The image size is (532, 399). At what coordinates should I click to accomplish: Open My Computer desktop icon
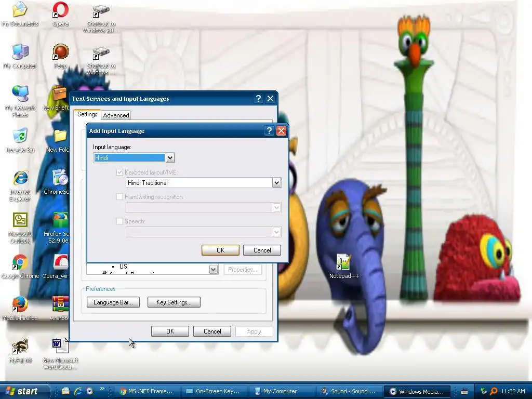point(20,56)
